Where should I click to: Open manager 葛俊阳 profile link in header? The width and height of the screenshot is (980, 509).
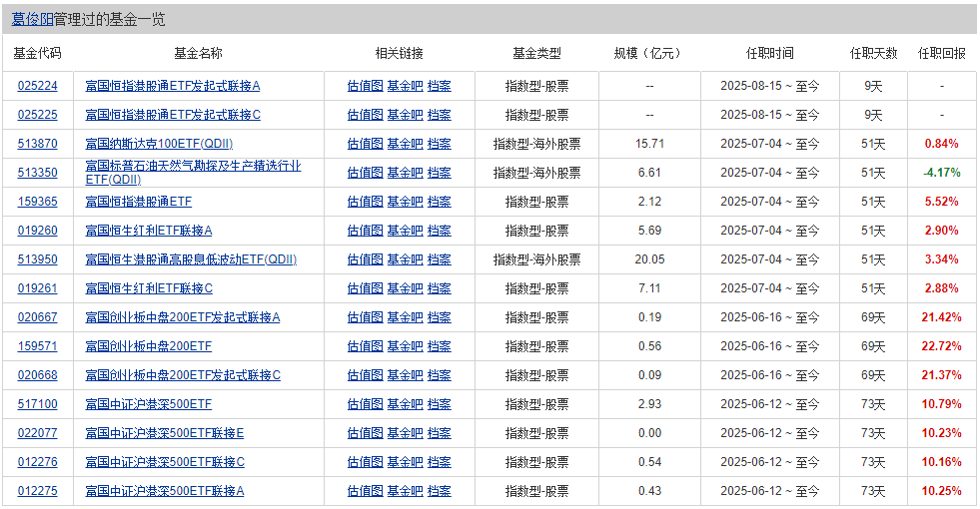33,19
